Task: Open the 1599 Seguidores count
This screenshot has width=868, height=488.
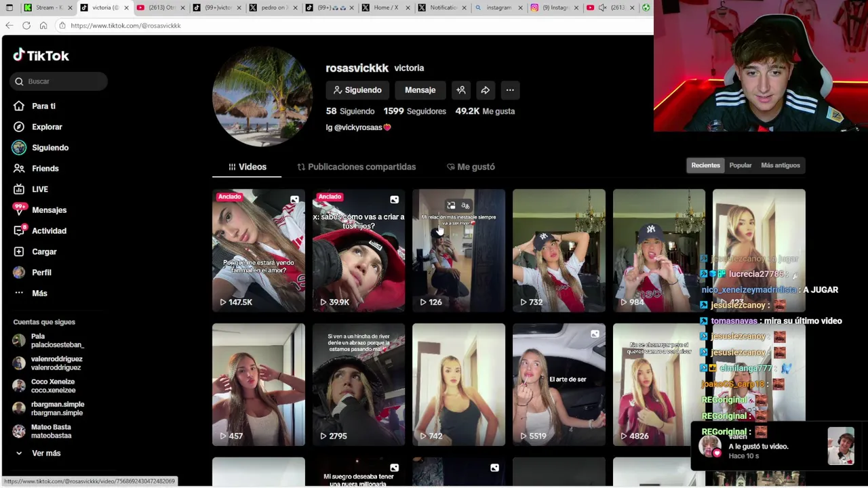Action: (414, 111)
